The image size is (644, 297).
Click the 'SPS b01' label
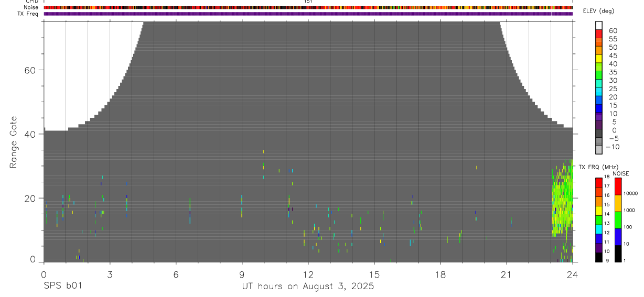pos(62,287)
